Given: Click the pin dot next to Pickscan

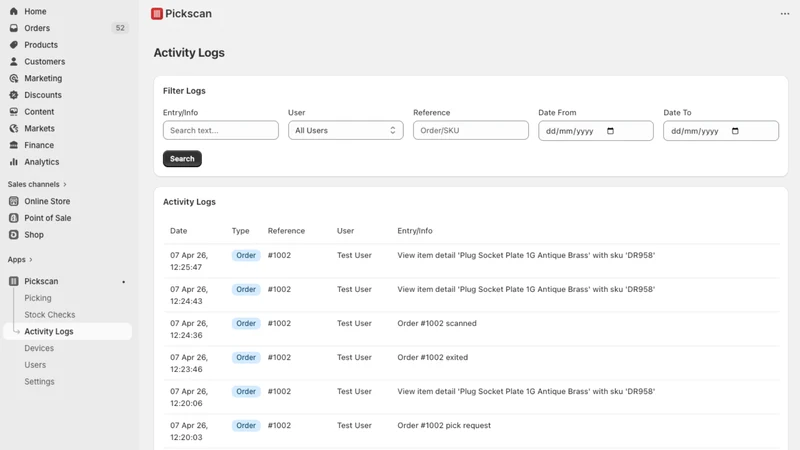Looking at the screenshot, I should click(x=123, y=282).
